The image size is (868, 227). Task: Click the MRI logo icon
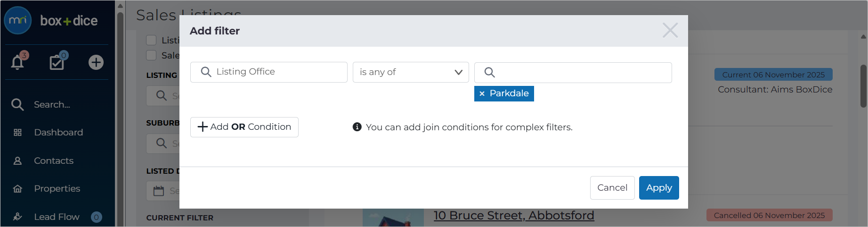pyautogui.click(x=18, y=20)
